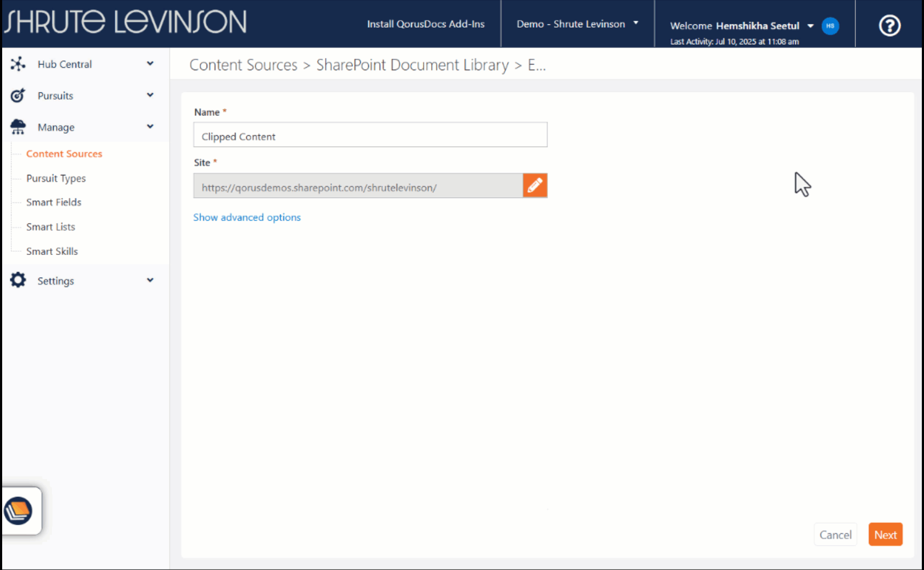Expand the Pursuits section chevron

150,95
